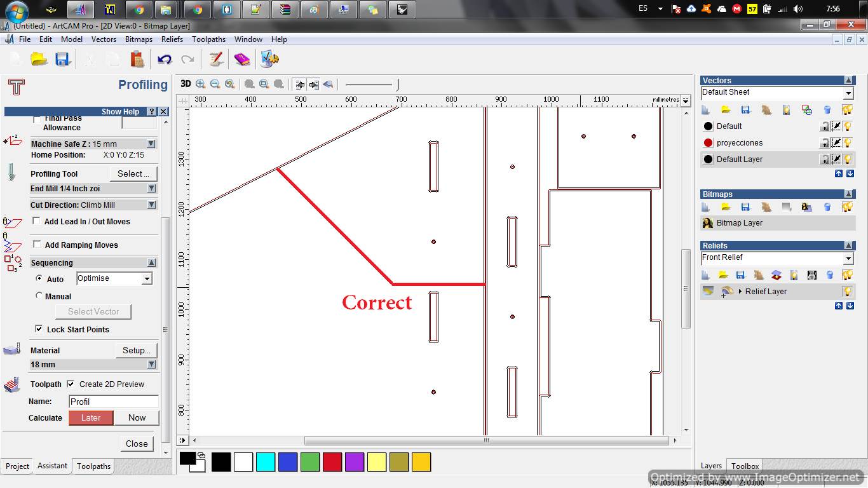Switch to the 3D view
Image resolution: width=868 pixels, height=488 pixels.
click(186, 84)
